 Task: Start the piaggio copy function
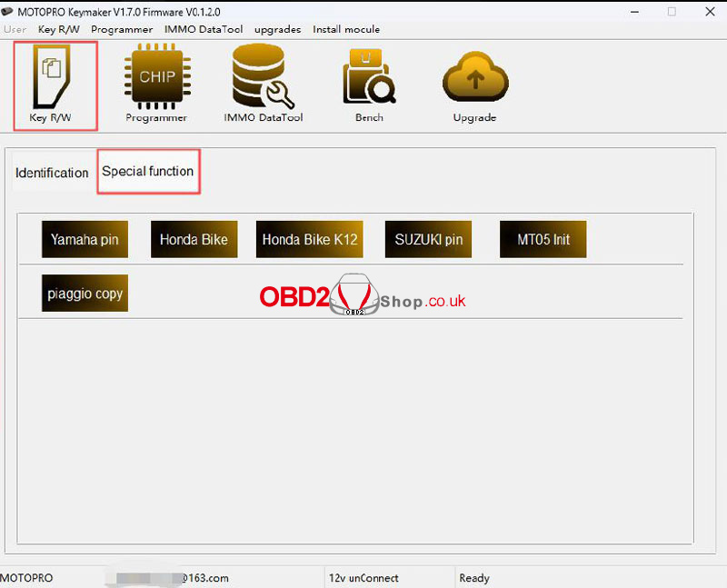coord(85,293)
